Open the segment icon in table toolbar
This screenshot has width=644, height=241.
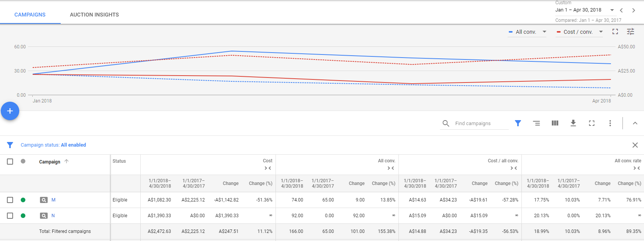click(536, 123)
